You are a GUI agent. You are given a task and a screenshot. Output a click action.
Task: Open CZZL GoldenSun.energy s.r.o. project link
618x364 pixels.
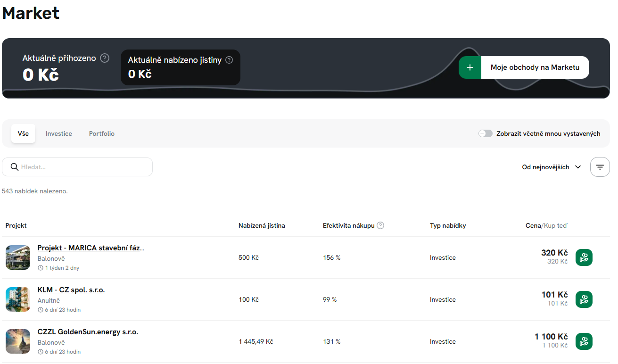point(88,332)
